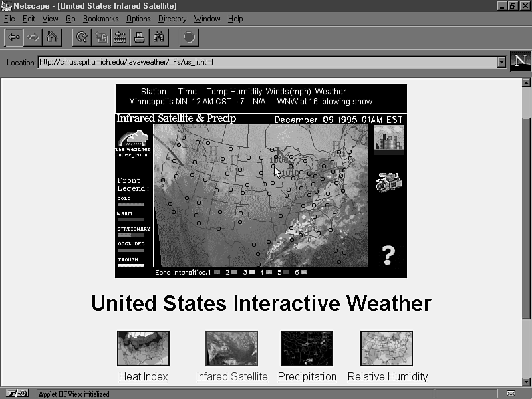This screenshot has height=399, width=532.
Task: Click the Precipitation map thumbnail
Action: (307, 348)
